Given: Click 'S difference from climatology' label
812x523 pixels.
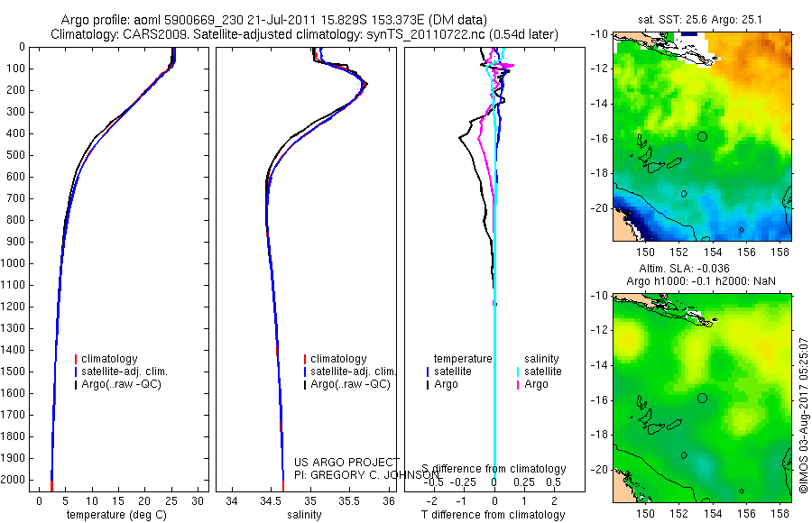Looking at the screenshot, I should pyautogui.click(x=494, y=469).
